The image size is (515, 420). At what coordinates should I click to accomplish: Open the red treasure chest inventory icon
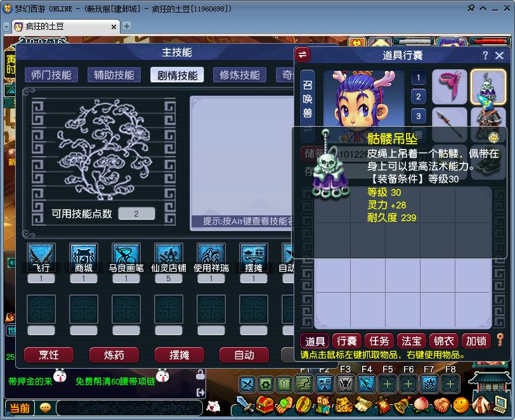click(x=265, y=404)
